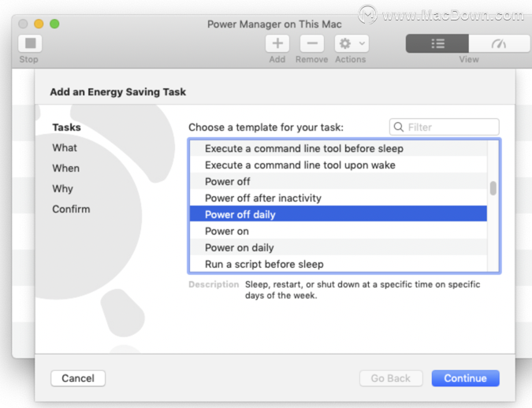The width and height of the screenshot is (532, 408).
Task: Focus the Filter search field
Action: pyautogui.click(x=445, y=127)
